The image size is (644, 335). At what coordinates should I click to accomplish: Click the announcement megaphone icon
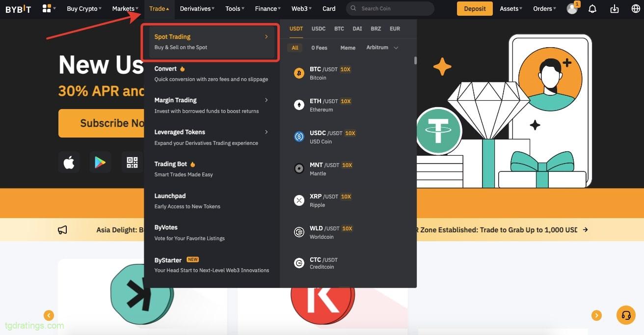tap(62, 230)
